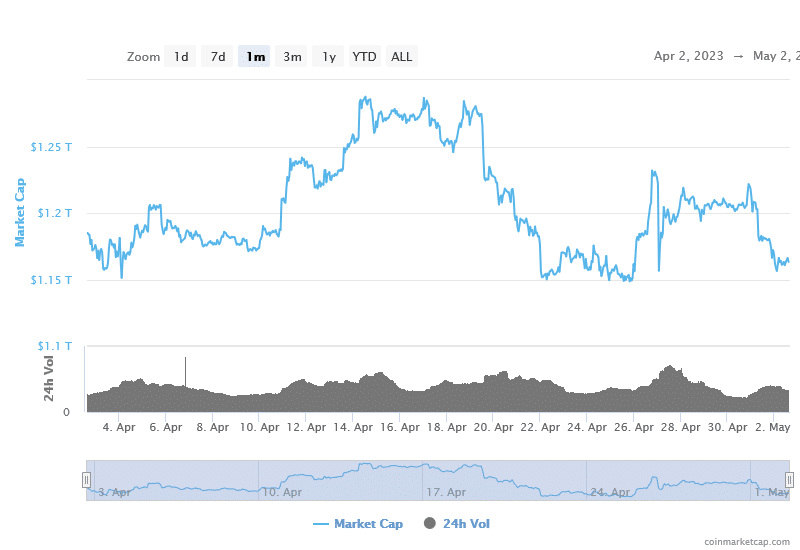Select the ALL zoom range
The image size is (800, 550).
pos(402,57)
